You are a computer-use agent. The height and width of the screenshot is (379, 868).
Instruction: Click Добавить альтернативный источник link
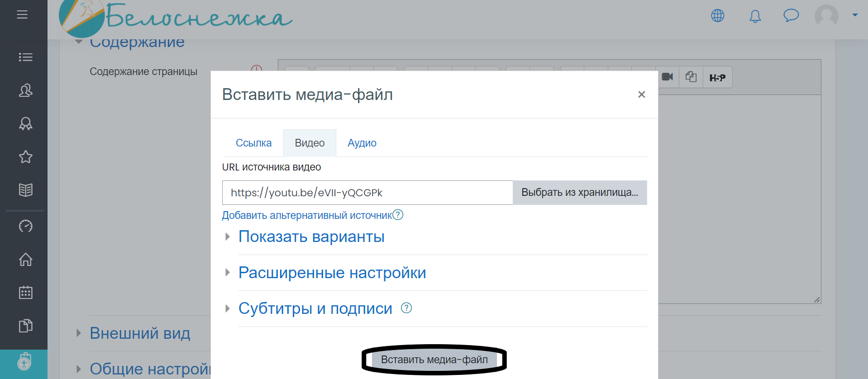pos(307,215)
